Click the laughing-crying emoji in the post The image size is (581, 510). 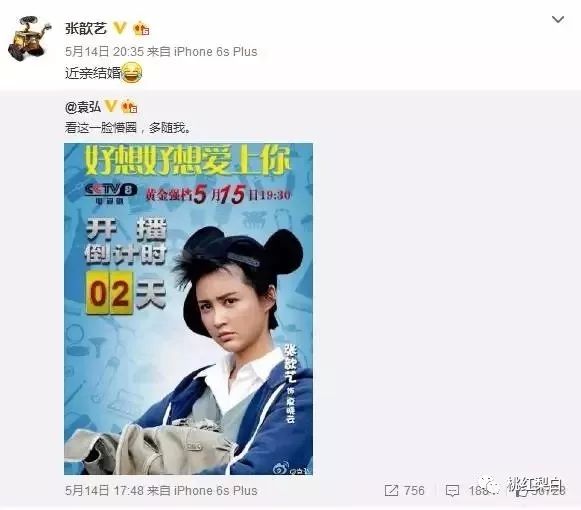point(132,73)
